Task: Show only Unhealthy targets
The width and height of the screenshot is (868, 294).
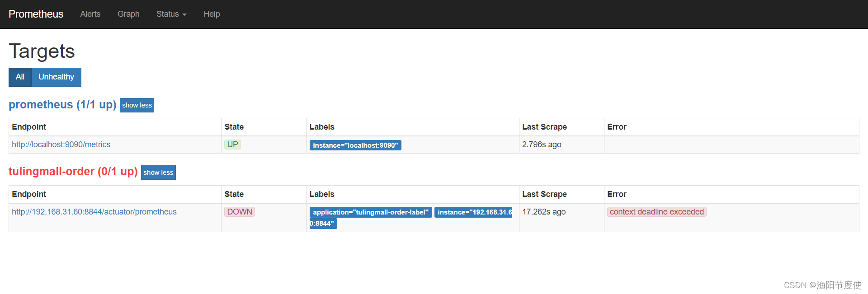Action: coord(56,77)
